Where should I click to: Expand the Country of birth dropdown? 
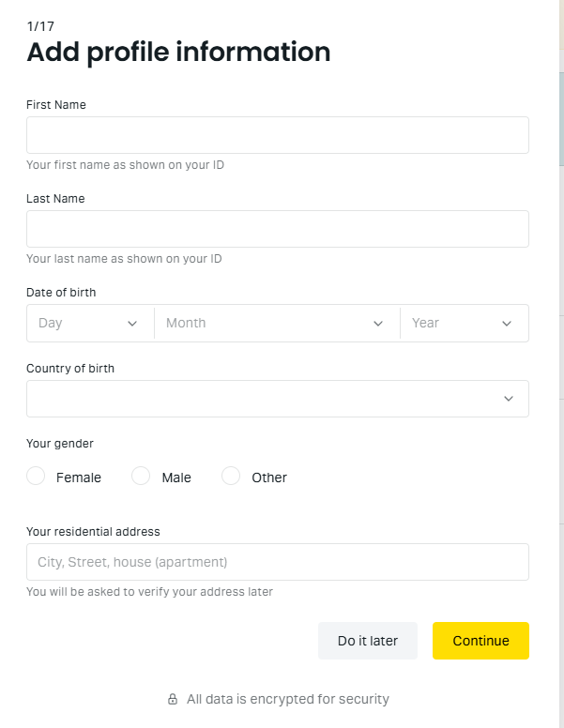[277, 399]
